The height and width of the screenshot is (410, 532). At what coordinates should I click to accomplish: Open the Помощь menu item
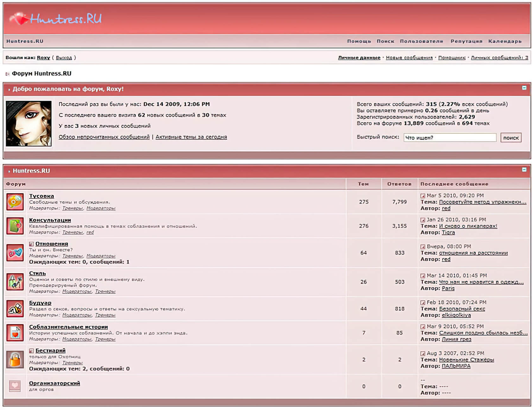coord(359,41)
